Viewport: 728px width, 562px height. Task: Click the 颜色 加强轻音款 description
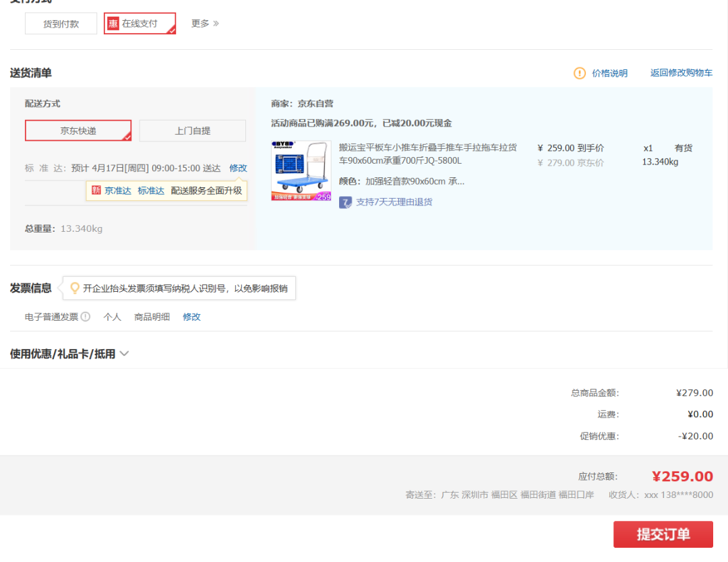[402, 181]
